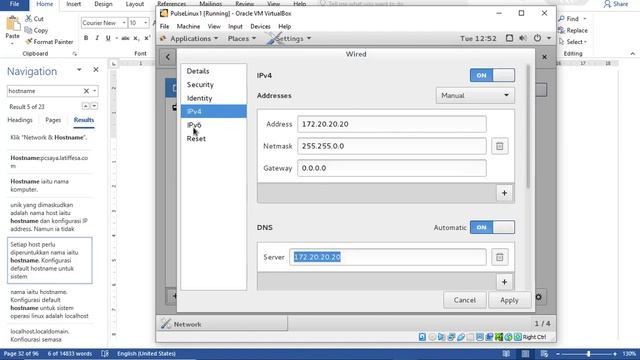Click the Cut scissors icon in Word

pyautogui.click(x=28, y=18)
